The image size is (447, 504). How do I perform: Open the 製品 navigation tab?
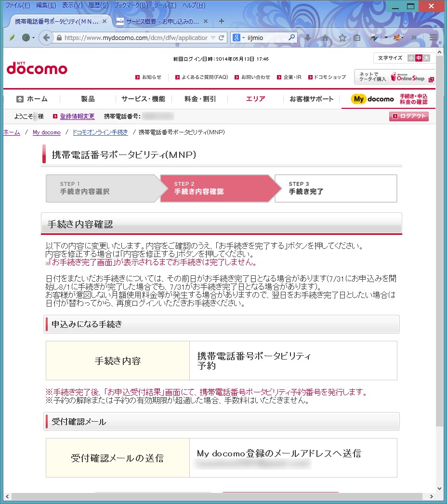(88, 99)
